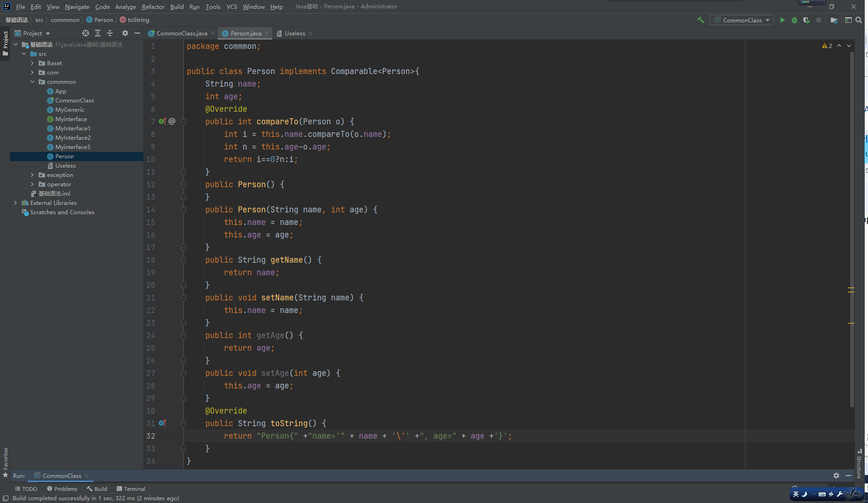Open Project panel settings gear

coord(125,33)
